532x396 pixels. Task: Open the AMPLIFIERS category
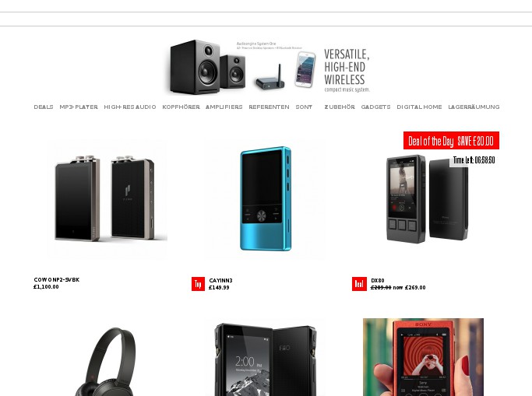(224, 107)
